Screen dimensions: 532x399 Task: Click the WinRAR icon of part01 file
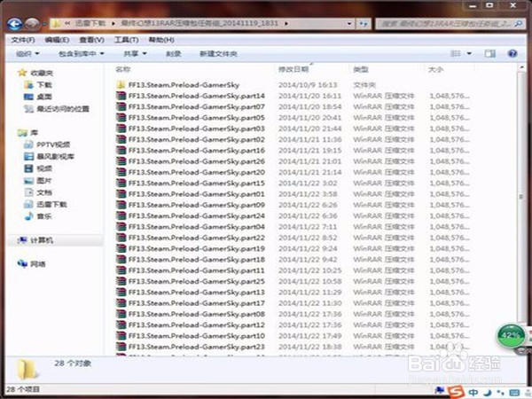click(x=121, y=194)
